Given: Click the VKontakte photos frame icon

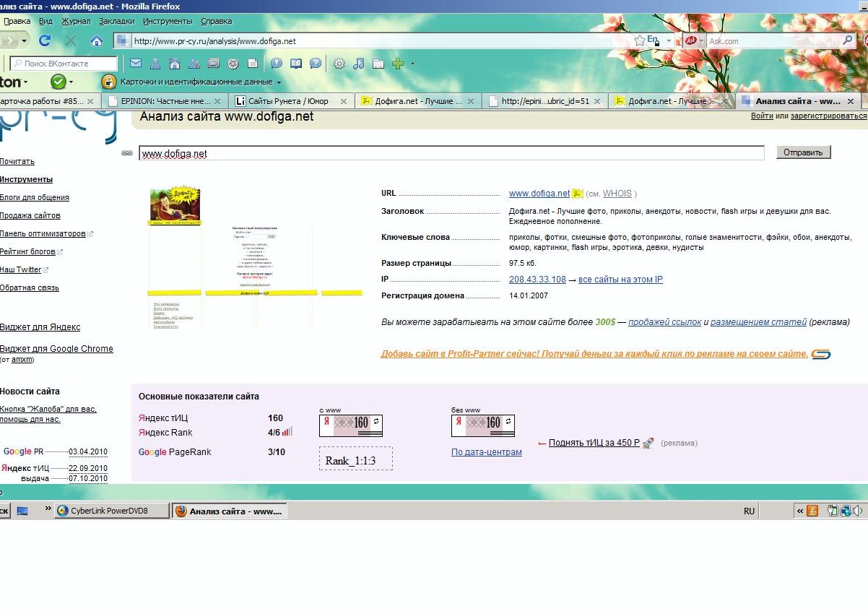Looking at the screenshot, I should point(214,64).
